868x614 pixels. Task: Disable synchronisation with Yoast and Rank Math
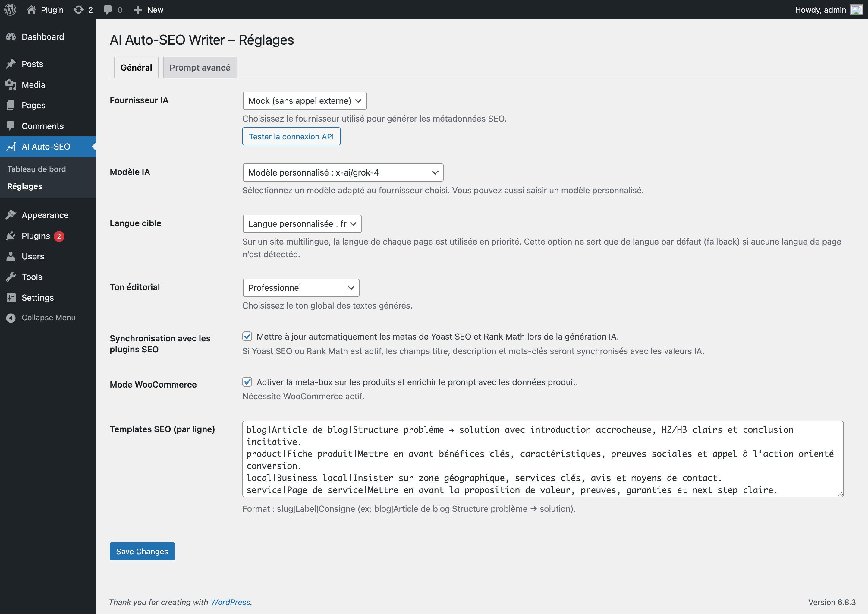(247, 336)
